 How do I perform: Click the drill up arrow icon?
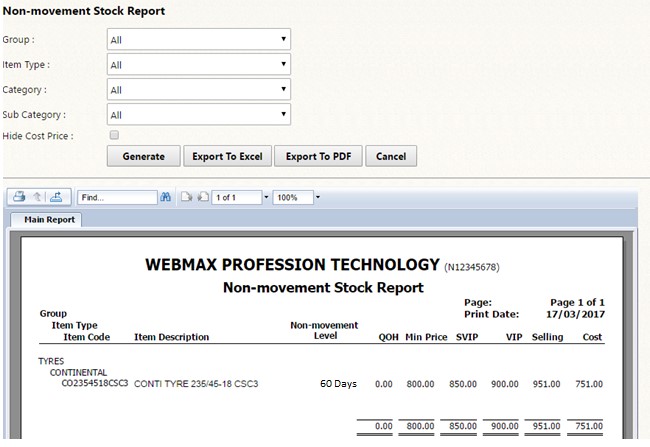pos(37,197)
